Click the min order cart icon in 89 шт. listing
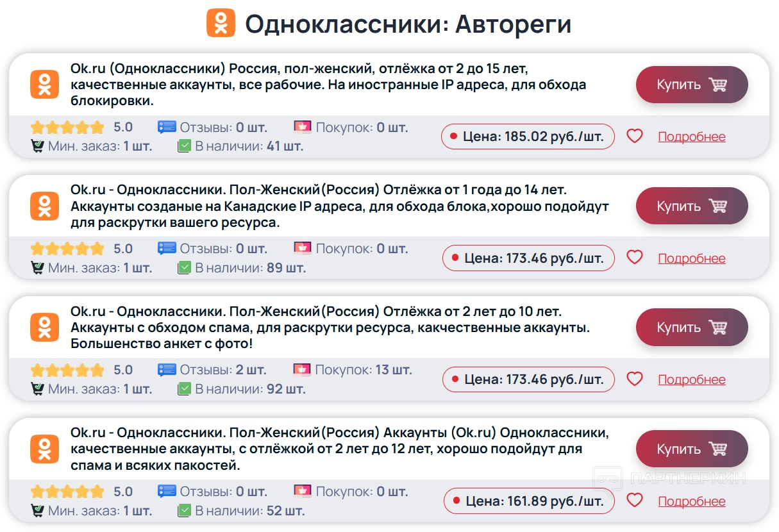779x532 pixels. (37, 267)
